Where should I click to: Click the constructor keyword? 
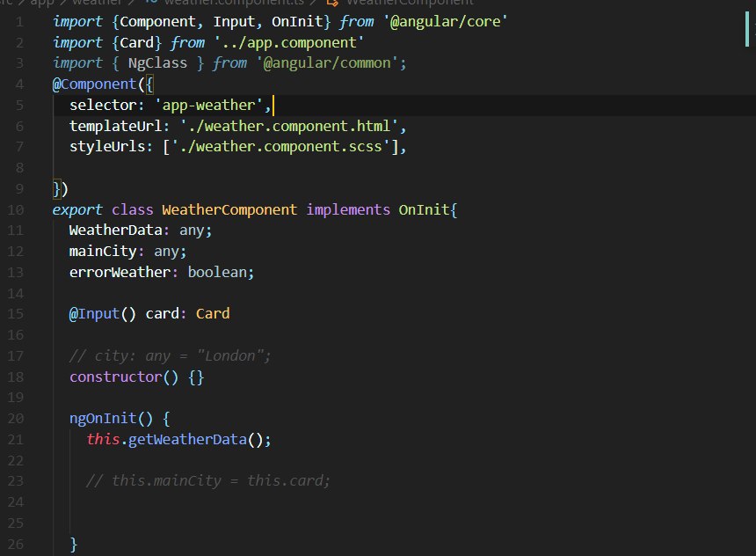(x=116, y=377)
